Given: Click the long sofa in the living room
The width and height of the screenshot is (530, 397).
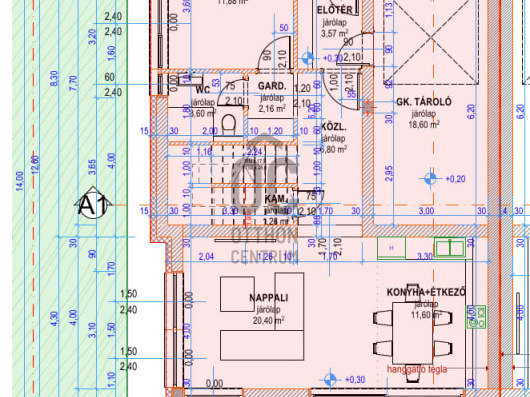Looking at the screenshot, I should pyautogui.click(x=262, y=345).
